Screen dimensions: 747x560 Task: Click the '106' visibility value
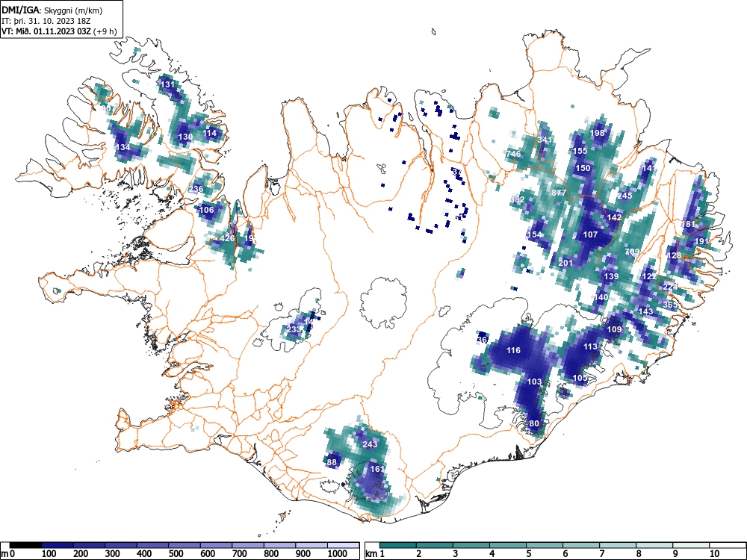pos(207,210)
